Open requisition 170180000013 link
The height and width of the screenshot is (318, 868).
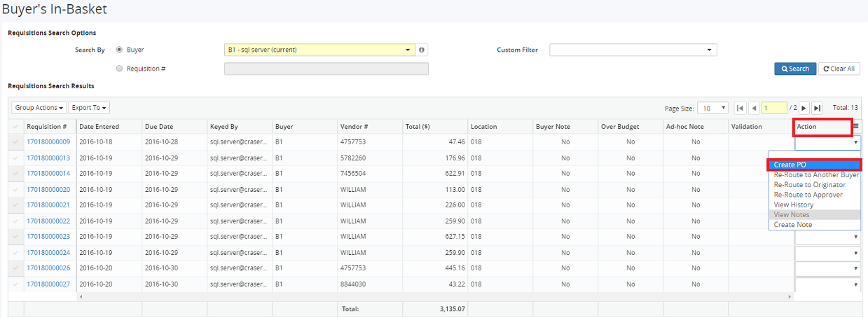tap(48, 158)
